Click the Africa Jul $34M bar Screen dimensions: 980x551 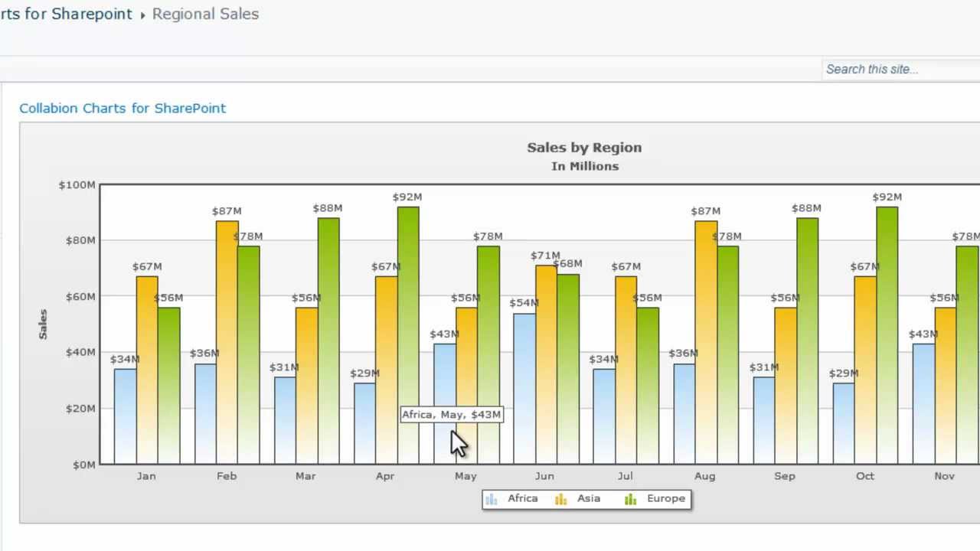604,416
